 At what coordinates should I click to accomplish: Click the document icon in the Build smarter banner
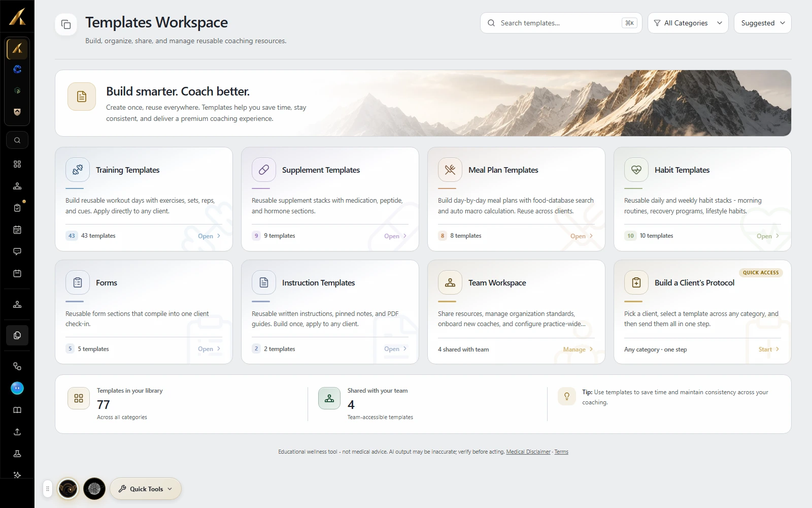[x=82, y=97]
